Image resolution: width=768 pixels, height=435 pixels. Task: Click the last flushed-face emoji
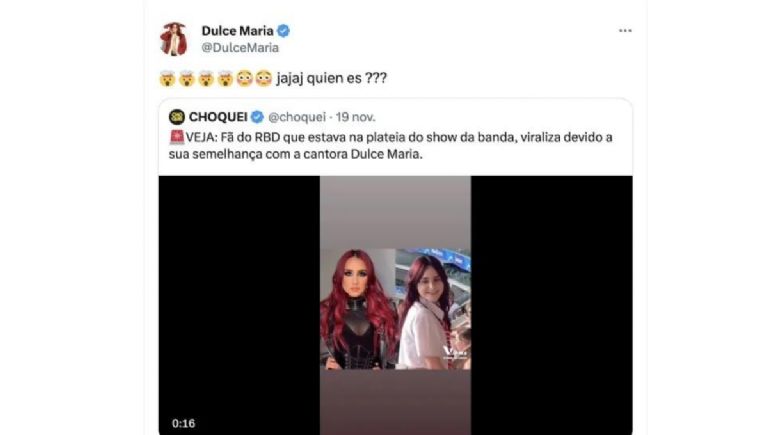[x=264, y=78]
